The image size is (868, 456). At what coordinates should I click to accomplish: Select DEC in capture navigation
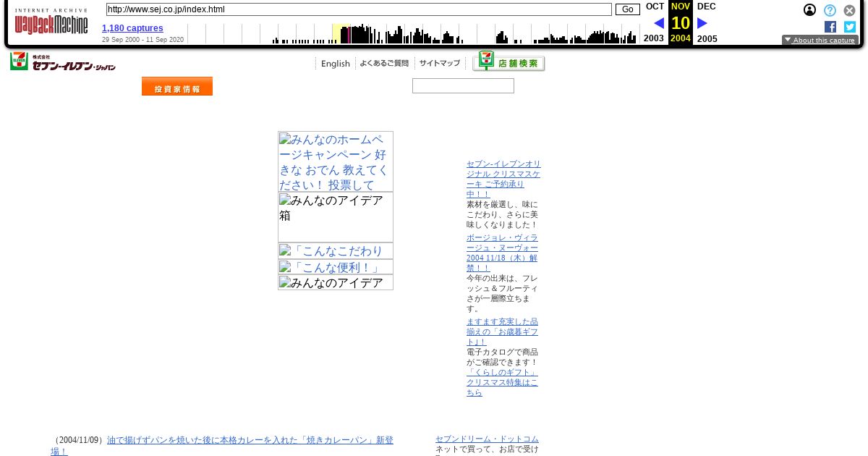point(707,7)
